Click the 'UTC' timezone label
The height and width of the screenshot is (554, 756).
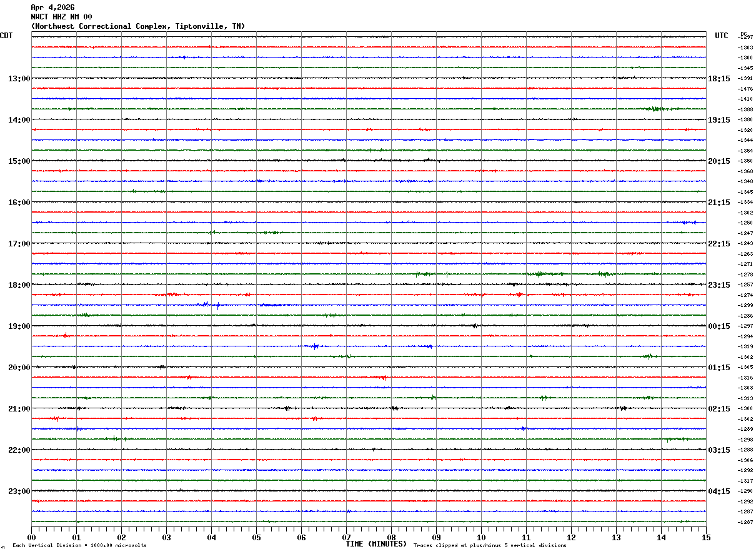click(x=722, y=36)
